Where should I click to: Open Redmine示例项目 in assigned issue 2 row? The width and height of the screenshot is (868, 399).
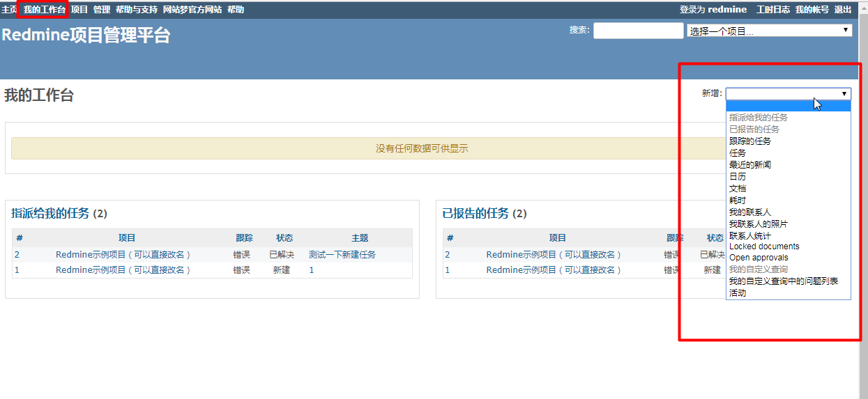point(123,255)
